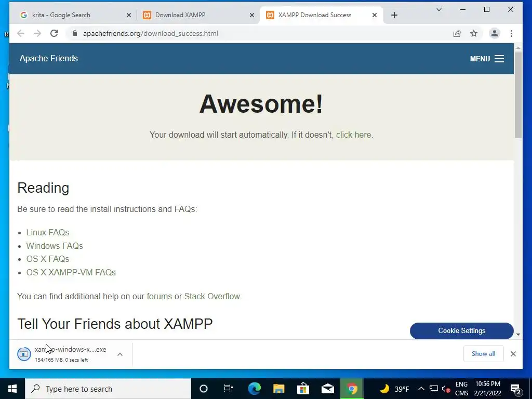
Task: Click the page vertical scrollbar thumb
Action: [518, 95]
